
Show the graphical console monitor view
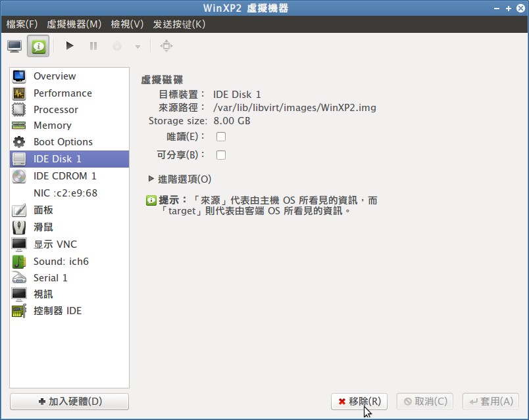tap(14, 46)
